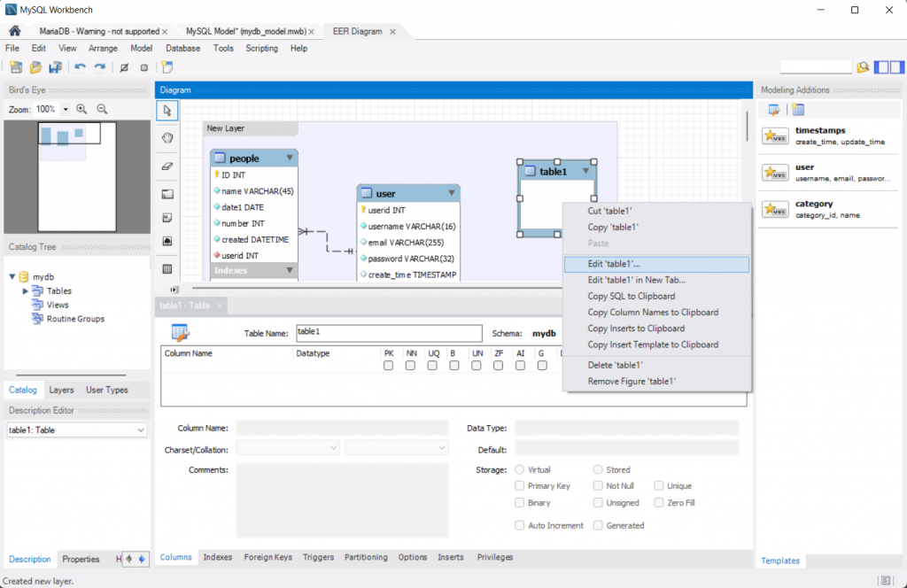The width and height of the screenshot is (907, 588).
Task: Zoom out on the Bird's Eye view
Action: click(x=102, y=109)
